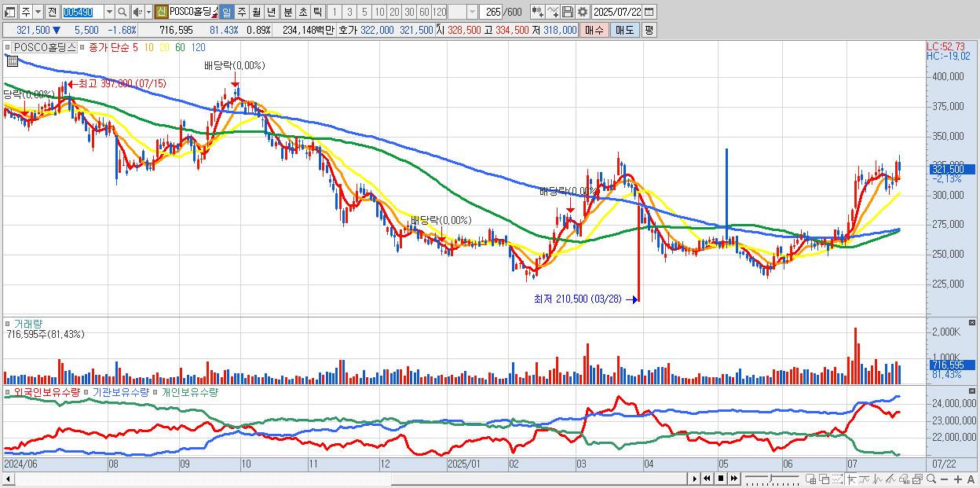Select the 주 weekly period
Image resolution: width=980 pixels, height=488 pixels.
point(242,12)
